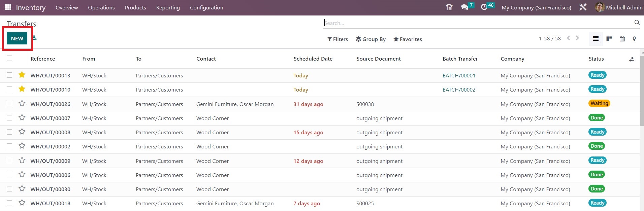
Task: Open the Favorites dropdown
Action: (x=408, y=39)
